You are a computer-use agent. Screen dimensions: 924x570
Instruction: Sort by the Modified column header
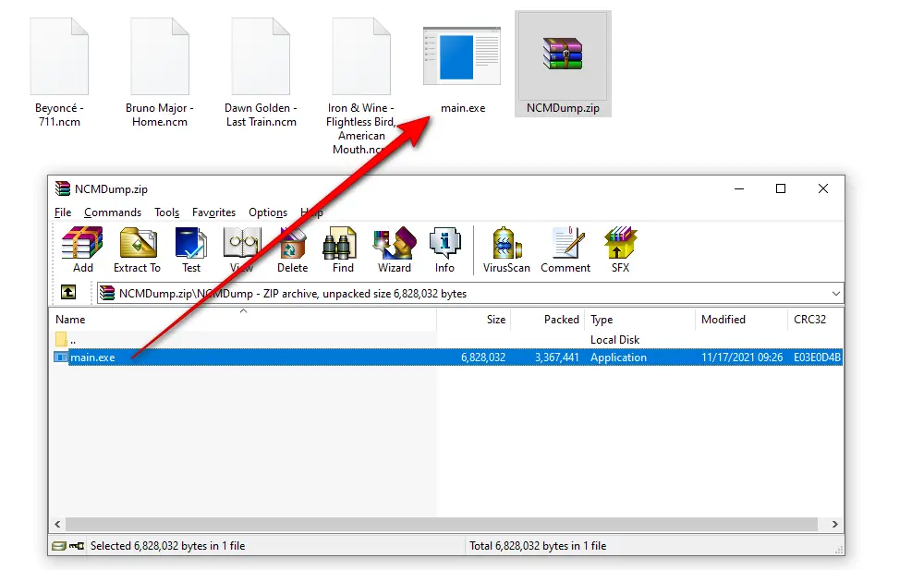[741, 319]
